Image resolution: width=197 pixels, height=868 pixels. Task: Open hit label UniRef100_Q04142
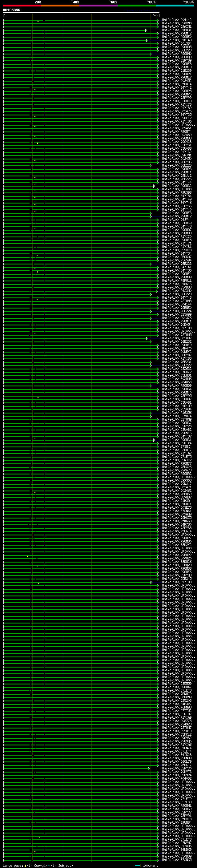coord(177,20)
